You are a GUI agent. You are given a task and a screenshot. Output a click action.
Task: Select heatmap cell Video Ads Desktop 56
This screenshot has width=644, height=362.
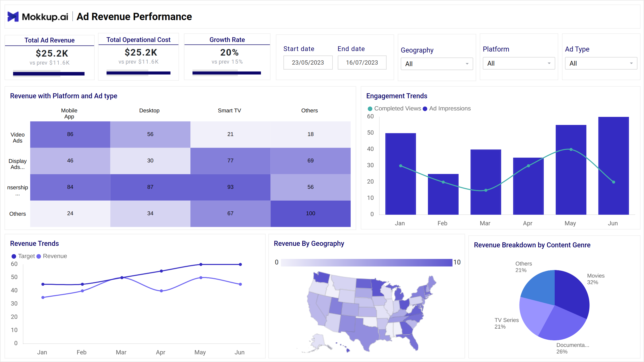(150, 134)
